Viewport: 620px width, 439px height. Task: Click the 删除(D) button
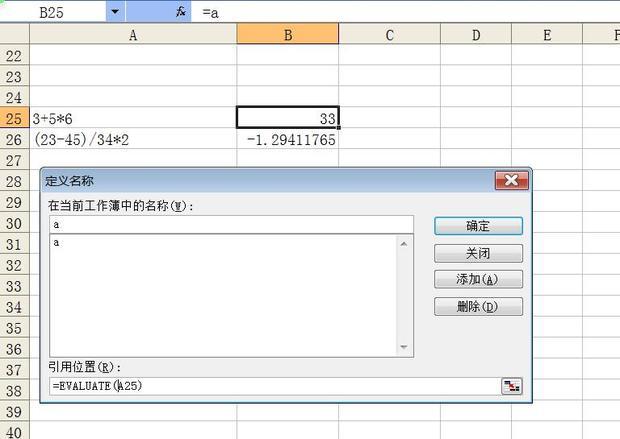478,306
